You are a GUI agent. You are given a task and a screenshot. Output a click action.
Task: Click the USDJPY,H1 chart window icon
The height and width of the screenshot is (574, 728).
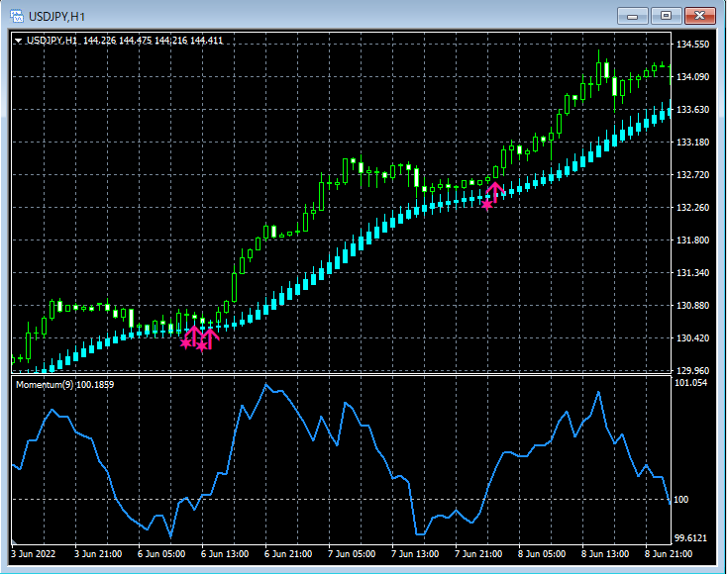pyautogui.click(x=17, y=16)
